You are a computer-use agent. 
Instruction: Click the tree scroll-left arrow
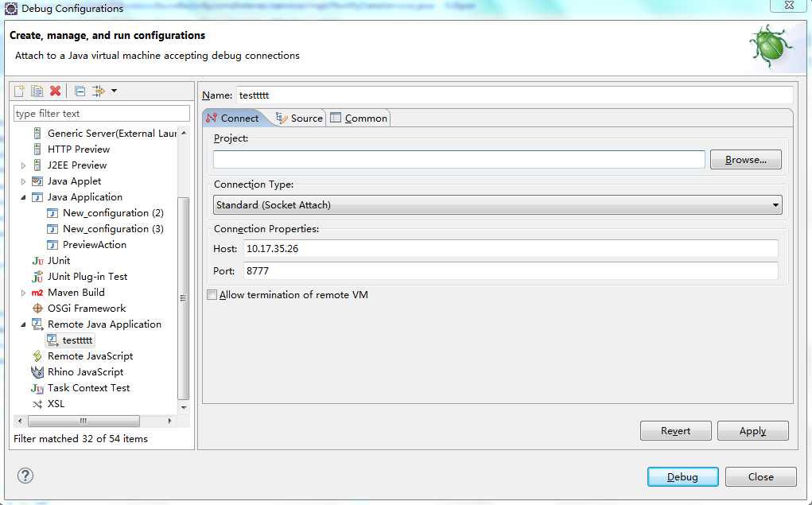[x=20, y=421]
